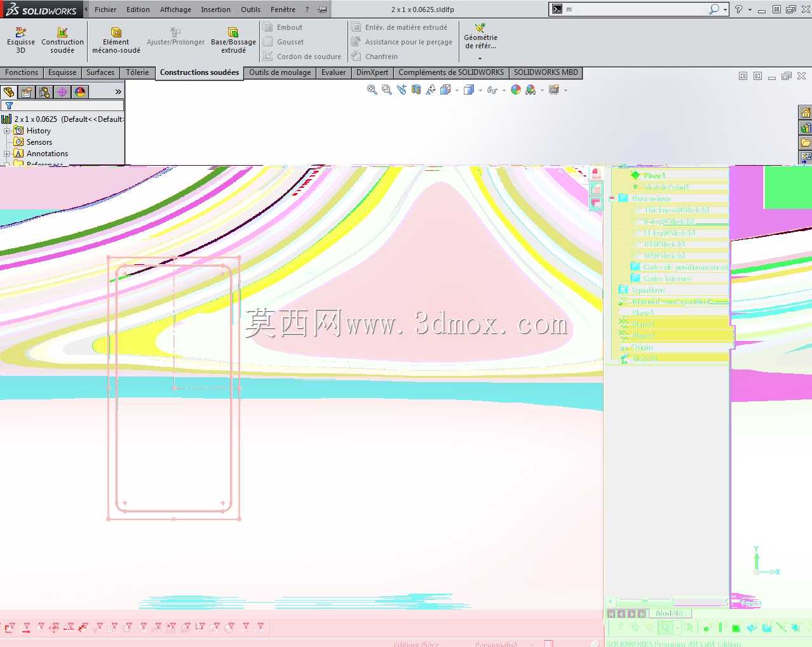Switch to the Fonctions tab
The height and width of the screenshot is (647, 812).
(x=22, y=72)
